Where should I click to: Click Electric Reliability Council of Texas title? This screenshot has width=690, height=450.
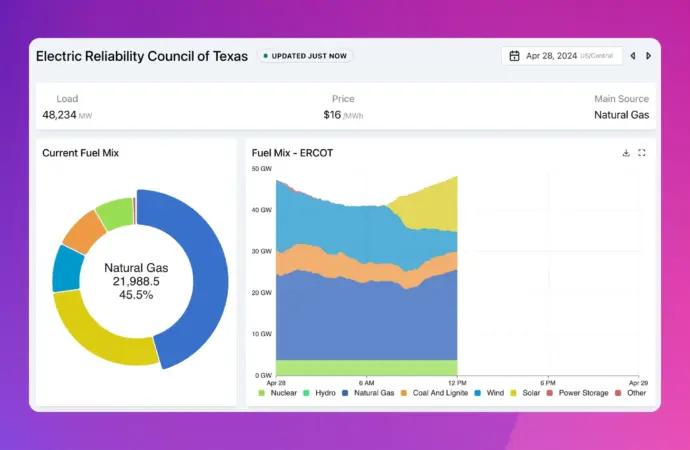click(142, 56)
